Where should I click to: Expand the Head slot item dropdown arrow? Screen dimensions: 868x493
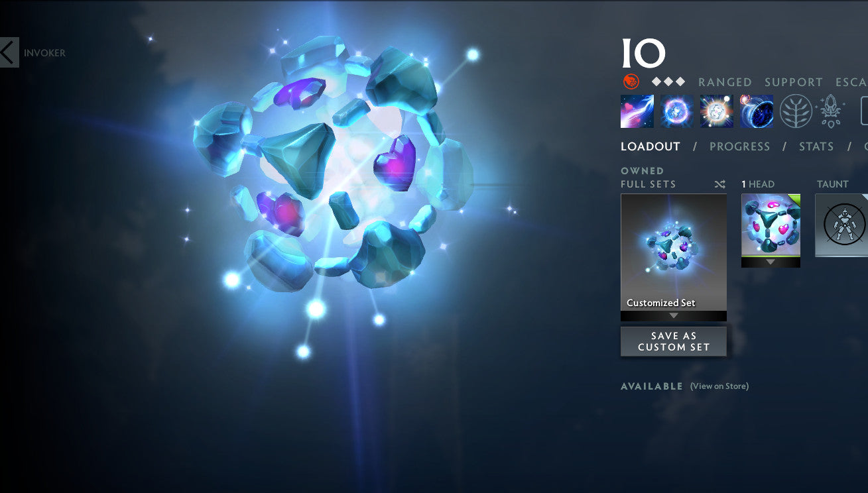coord(771,262)
